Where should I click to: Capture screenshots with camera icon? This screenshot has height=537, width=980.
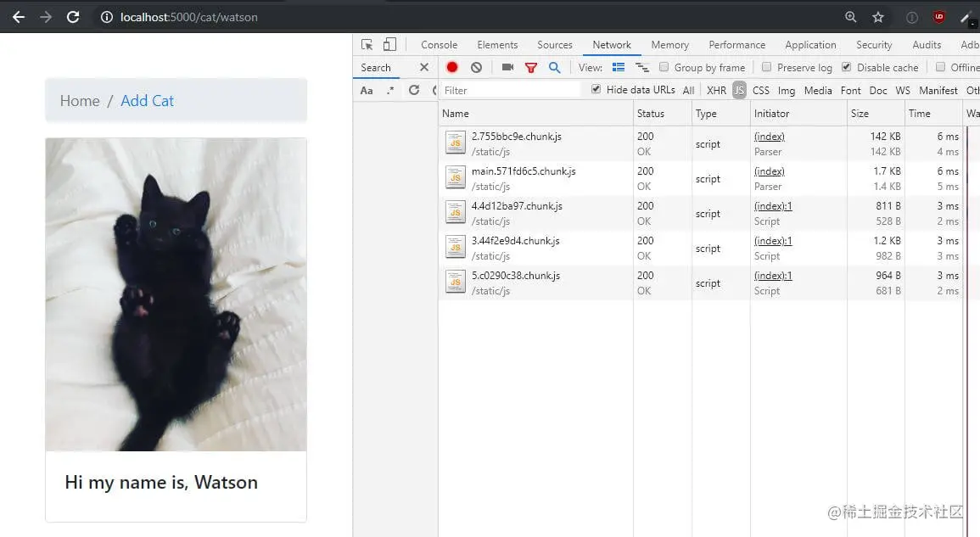(507, 67)
